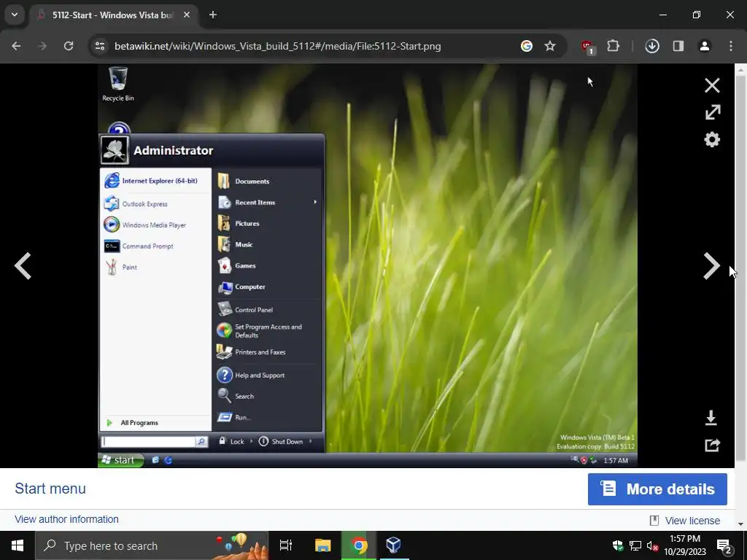Open the tab search dropdown
The height and width of the screenshot is (560, 747).
pos(15,15)
